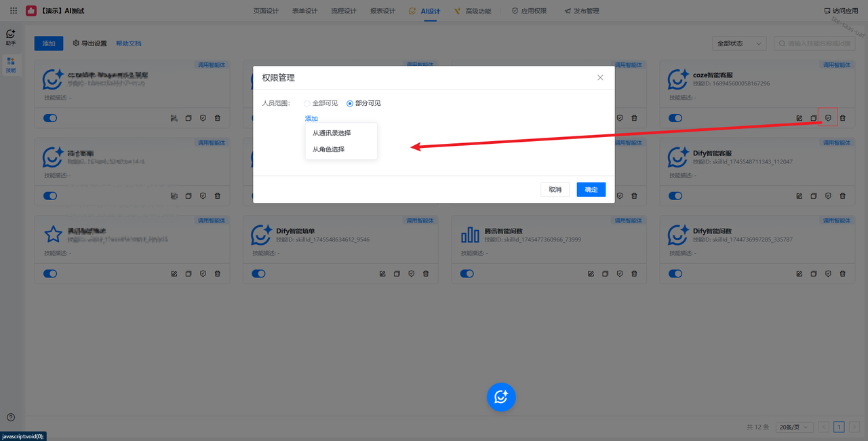868x441 pixels.
Task: Click 添加 dropdown link in permission dialog
Action: point(311,119)
